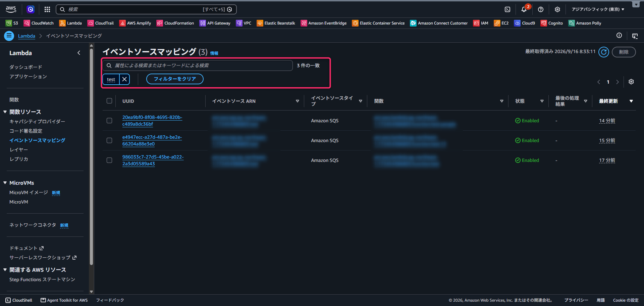Open the services grid menu
The width and height of the screenshot is (644, 306).
point(47,9)
